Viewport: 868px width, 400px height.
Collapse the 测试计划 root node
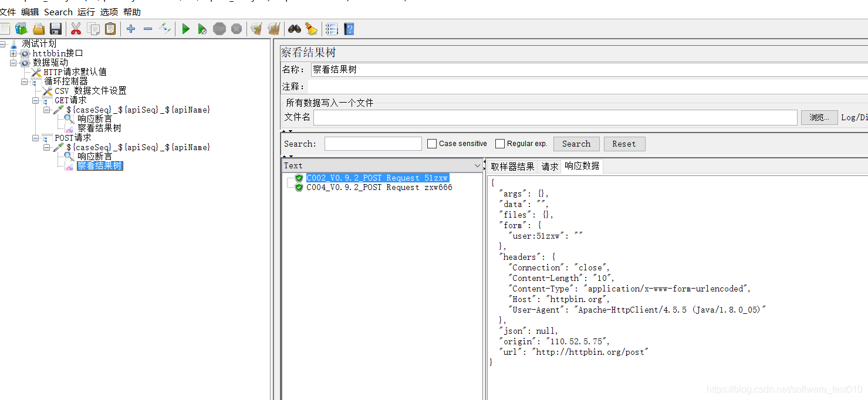click(x=3, y=44)
